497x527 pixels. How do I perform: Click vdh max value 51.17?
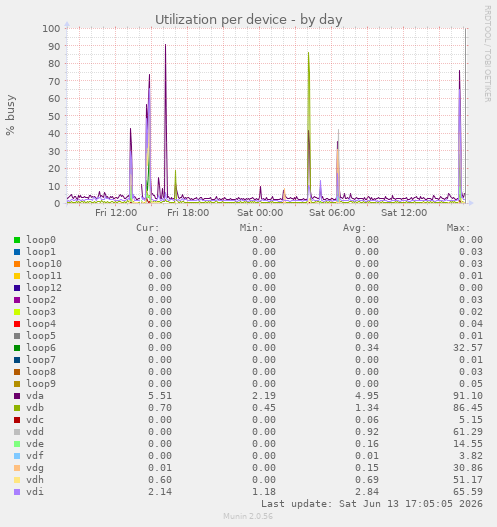point(468,480)
